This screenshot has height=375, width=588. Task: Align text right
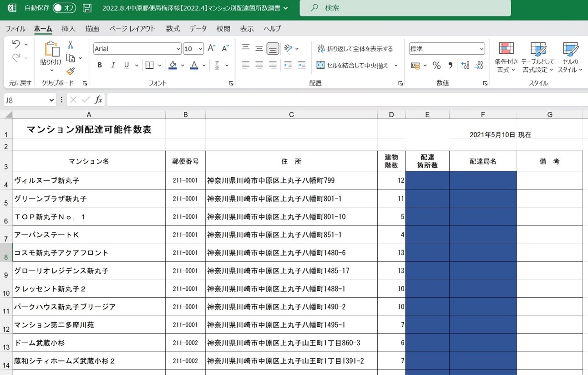(x=273, y=65)
